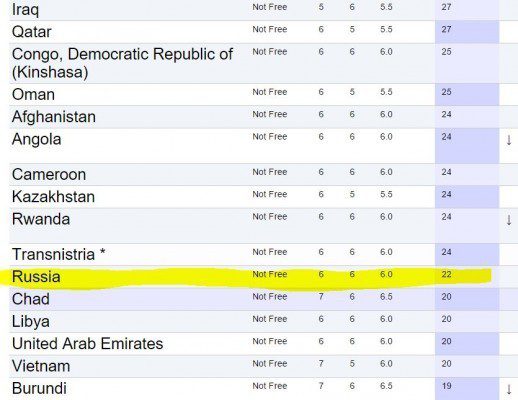The image size is (518, 400).
Task: Click the Oman country name
Action: click(33, 95)
